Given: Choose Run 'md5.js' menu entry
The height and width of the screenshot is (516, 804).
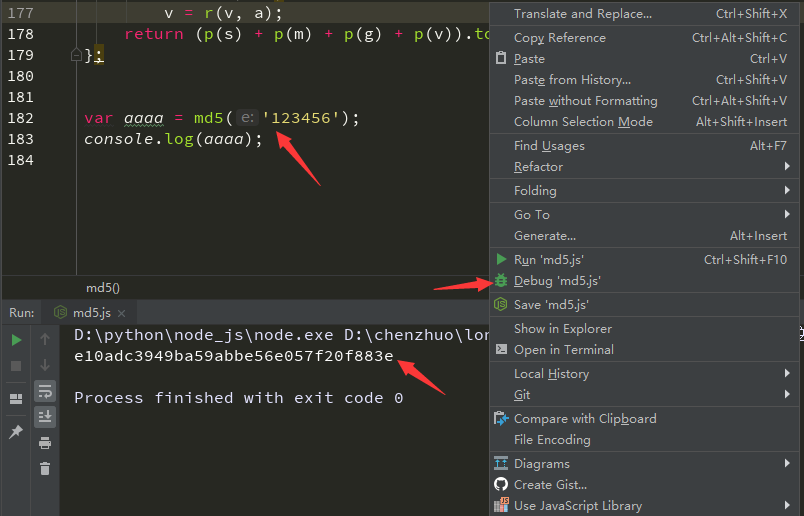Looking at the screenshot, I should pos(548,260).
